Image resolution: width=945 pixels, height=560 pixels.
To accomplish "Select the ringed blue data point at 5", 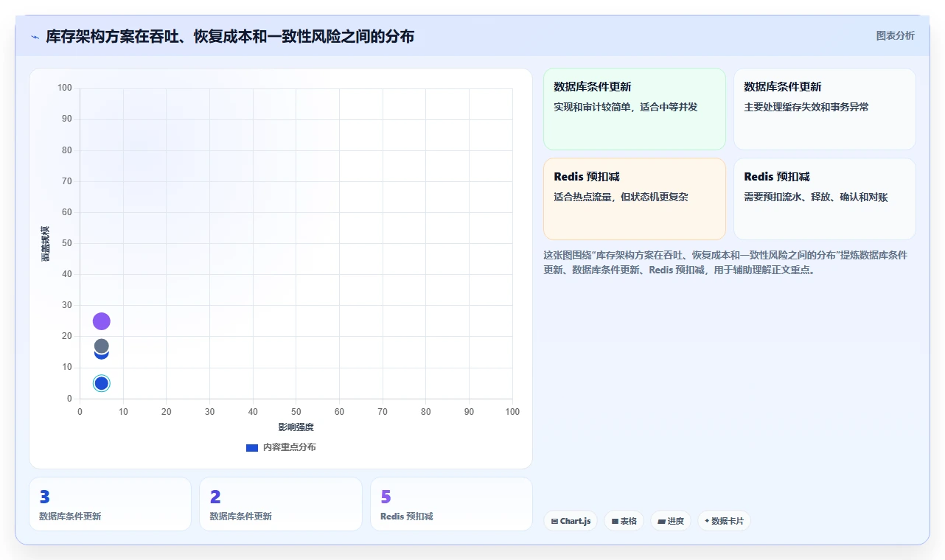I will 102,383.
